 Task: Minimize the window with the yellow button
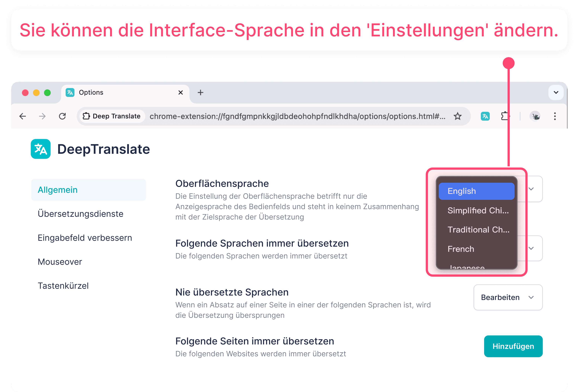tap(36, 93)
